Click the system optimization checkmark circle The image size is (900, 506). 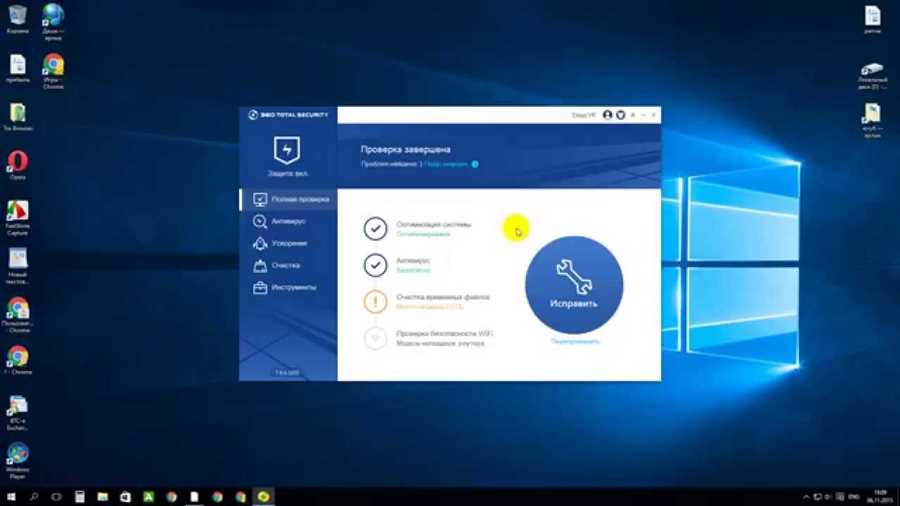pyautogui.click(x=375, y=228)
